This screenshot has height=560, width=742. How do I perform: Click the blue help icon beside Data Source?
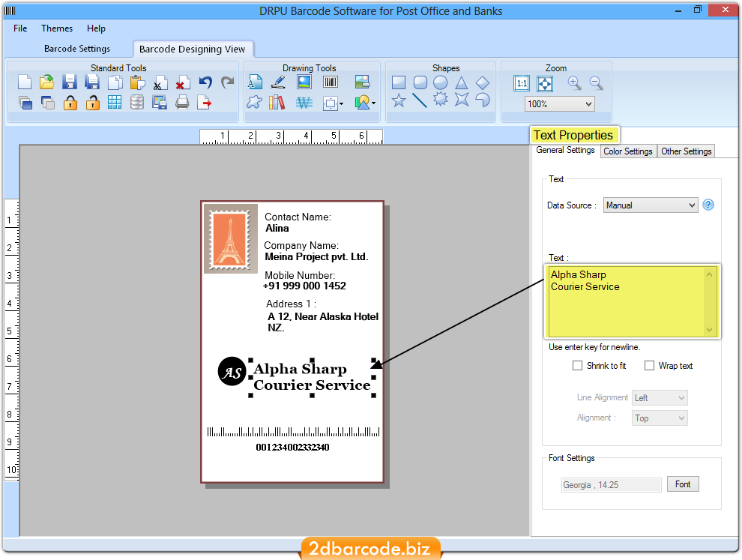click(708, 205)
